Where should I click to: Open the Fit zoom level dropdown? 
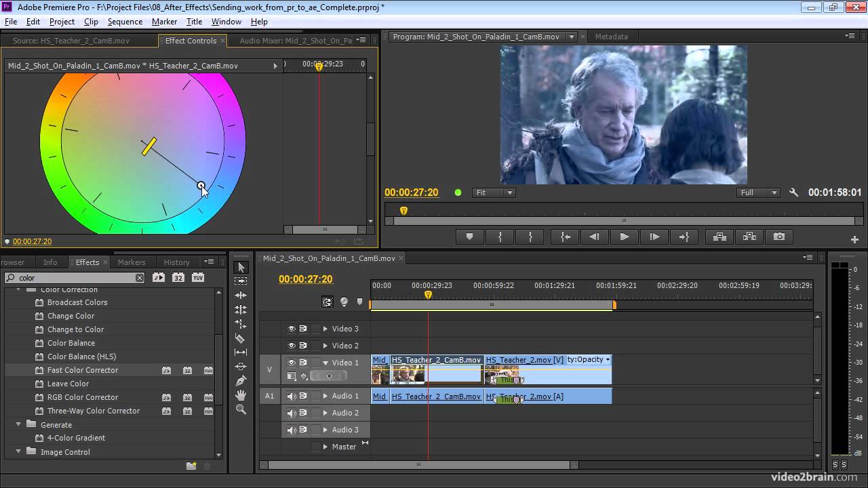494,192
